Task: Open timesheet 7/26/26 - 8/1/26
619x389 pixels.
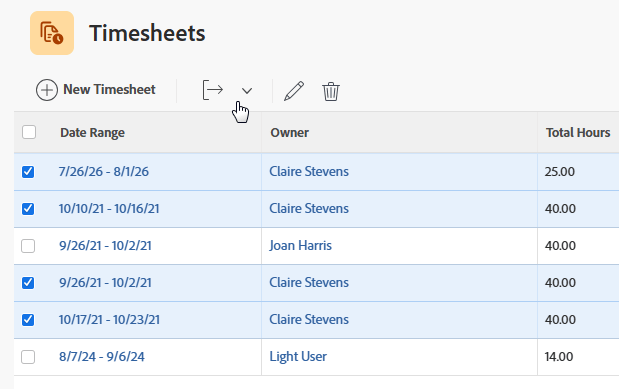Action: 104,171
